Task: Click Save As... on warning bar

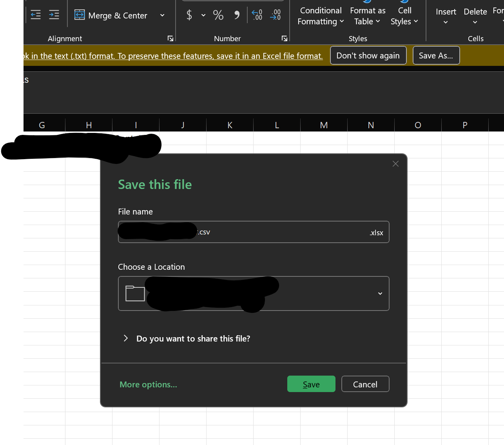Action: 436,56
